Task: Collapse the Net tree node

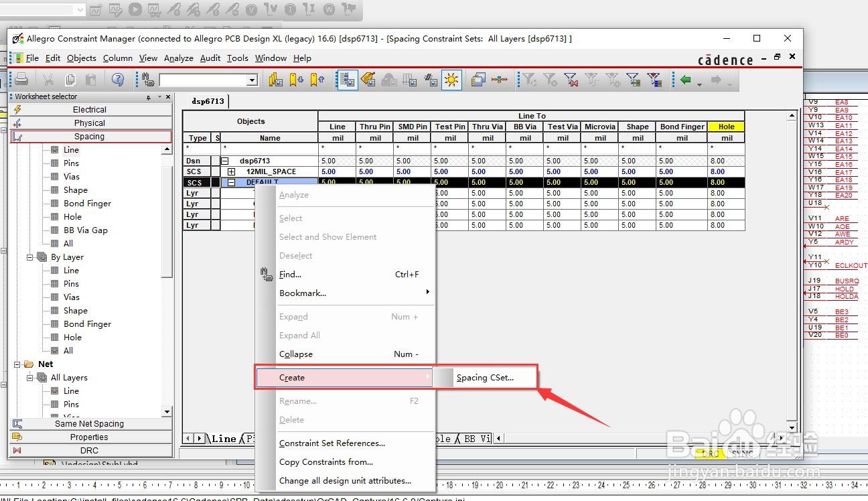Action: click(x=17, y=364)
